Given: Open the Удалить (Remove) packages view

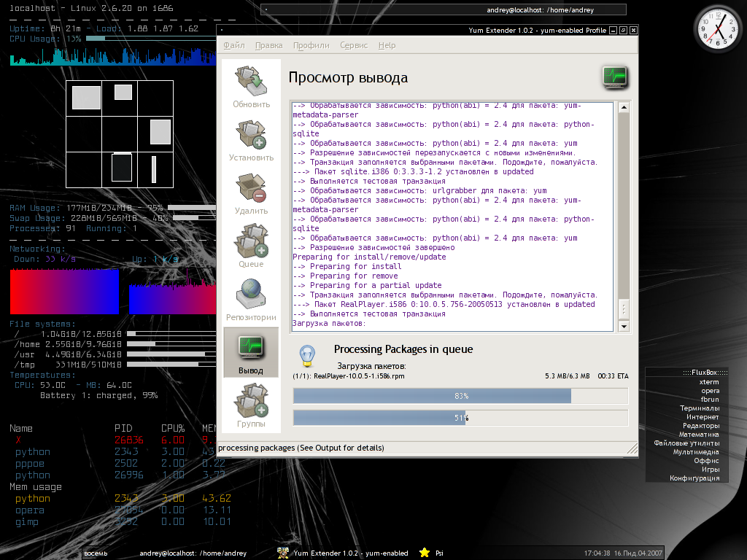Looking at the screenshot, I should click(x=251, y=194).
